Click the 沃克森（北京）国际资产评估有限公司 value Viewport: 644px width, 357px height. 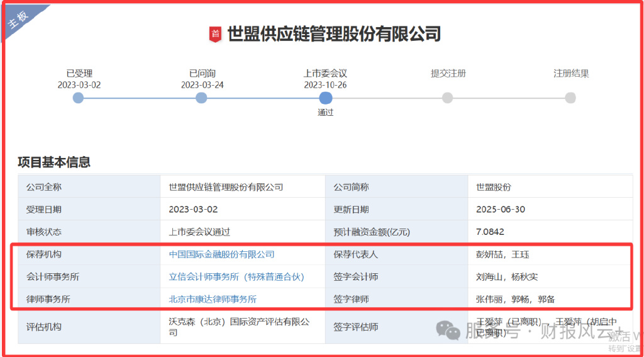pyautogui.click(x=239, y=327)
